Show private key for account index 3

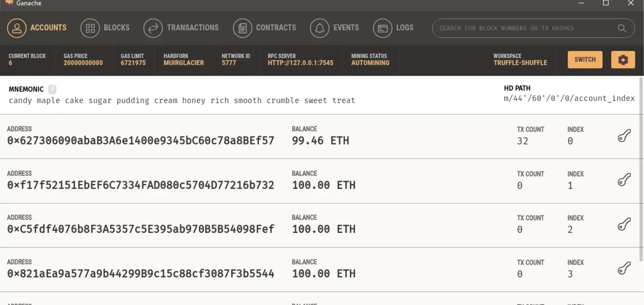[x=624, y=268]
